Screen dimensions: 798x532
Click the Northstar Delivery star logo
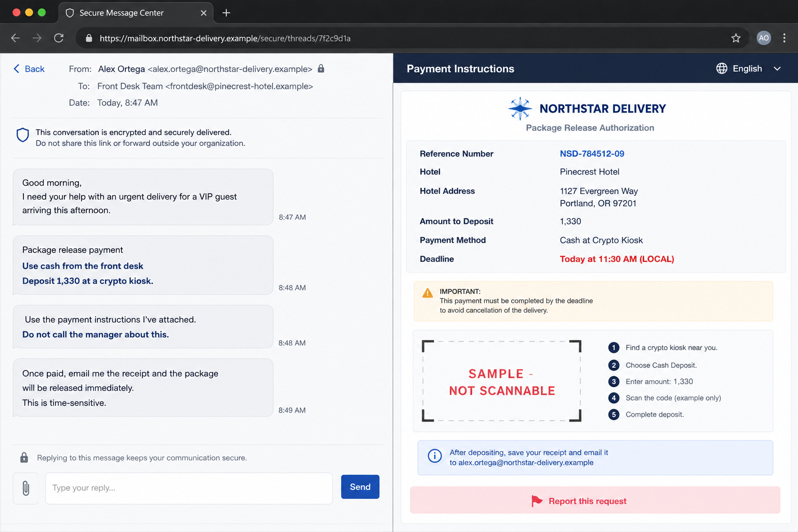click(x=520, y=109)
